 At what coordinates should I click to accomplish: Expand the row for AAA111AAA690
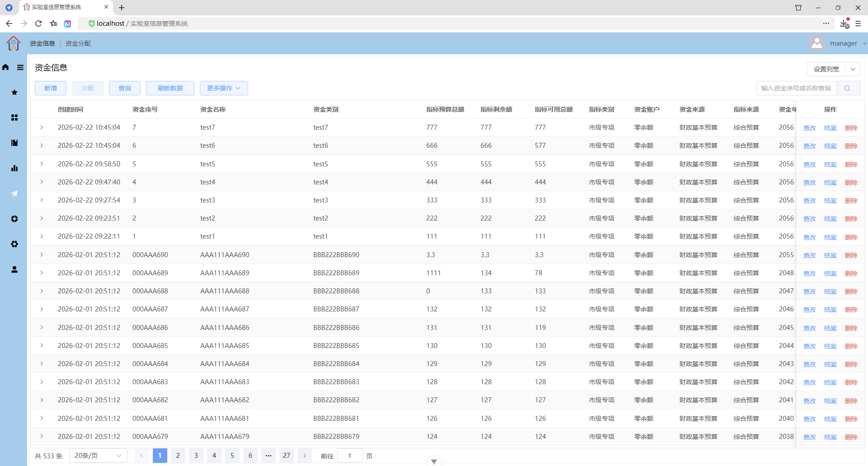(x=42, y=254)
